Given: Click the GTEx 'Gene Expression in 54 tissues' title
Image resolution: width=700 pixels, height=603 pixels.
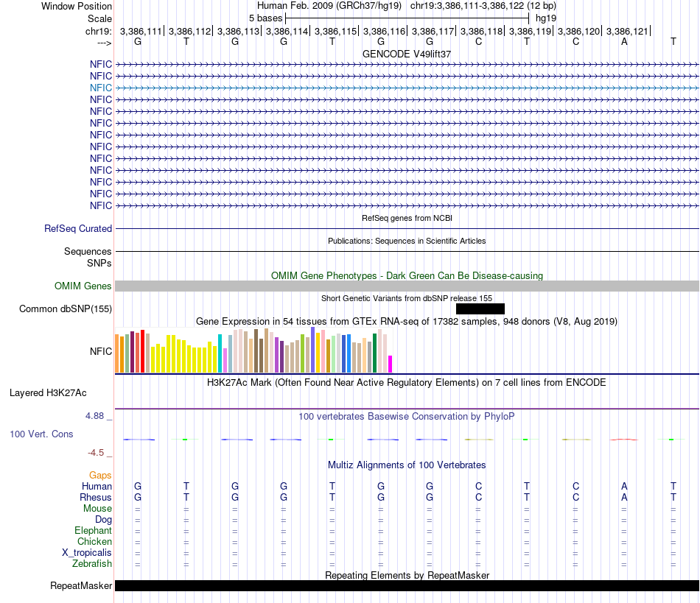Looking at the screenshot, I should (407, 322).
